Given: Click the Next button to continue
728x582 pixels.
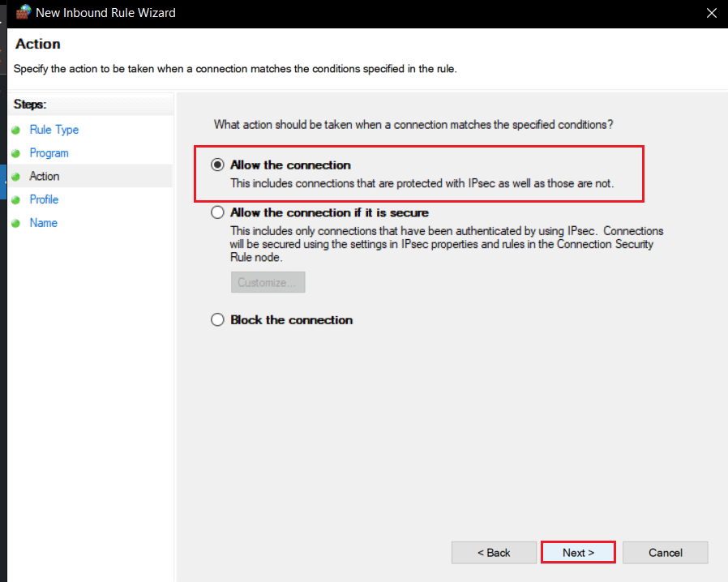Looking at the screenshot, I should 577,552.
